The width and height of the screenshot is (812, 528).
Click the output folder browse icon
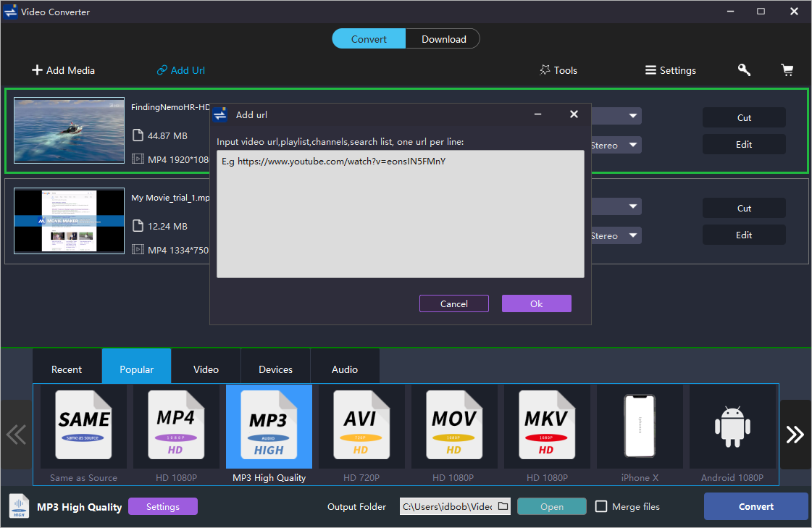[x=503, y=506]
